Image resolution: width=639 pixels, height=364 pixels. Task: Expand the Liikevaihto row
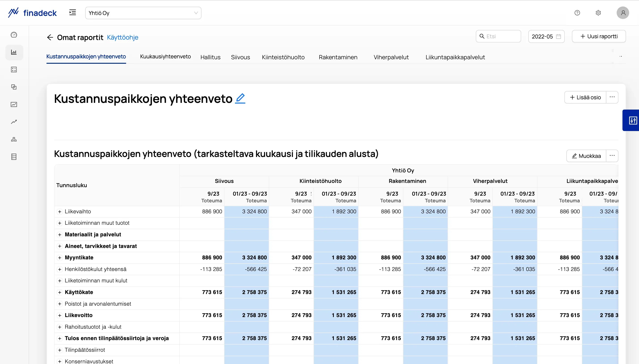coord(59,212)
